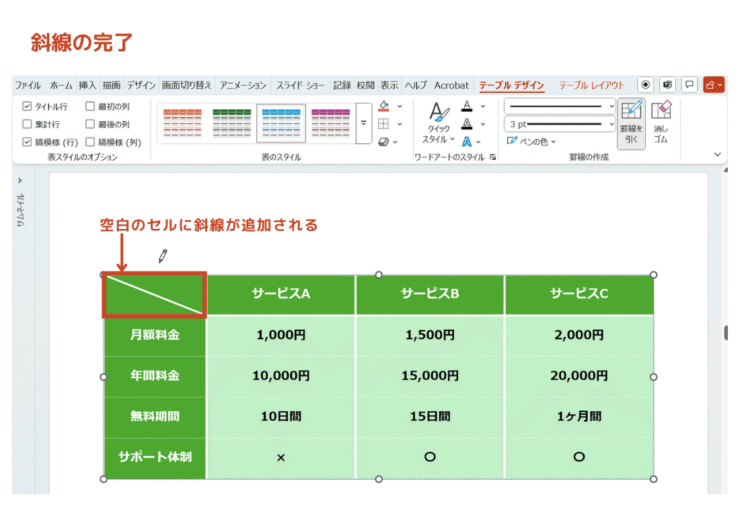Collapse the ribbon with the chevron
The width and height of the screenshot is (740, 505).
pyautogui.click(x=717, y=154)
